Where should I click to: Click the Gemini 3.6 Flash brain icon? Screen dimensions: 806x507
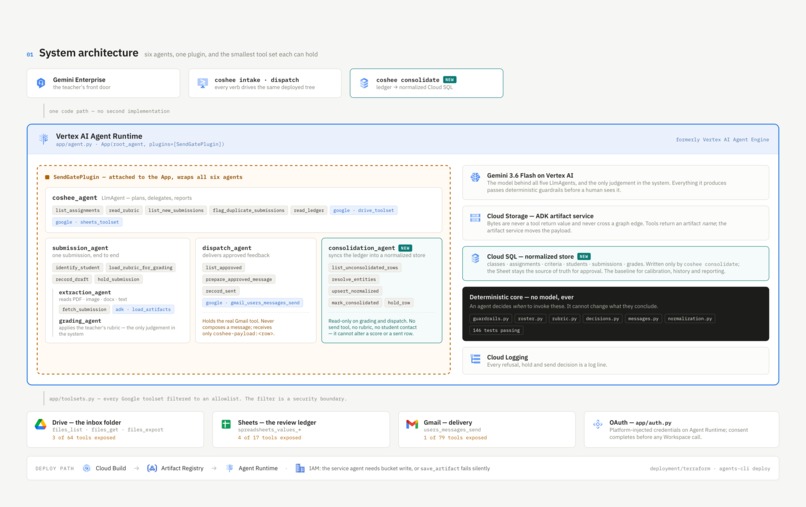point(475,177)
